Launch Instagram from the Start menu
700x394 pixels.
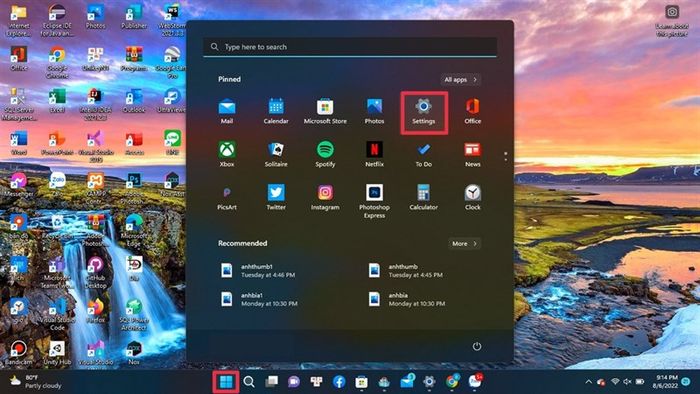325,197
